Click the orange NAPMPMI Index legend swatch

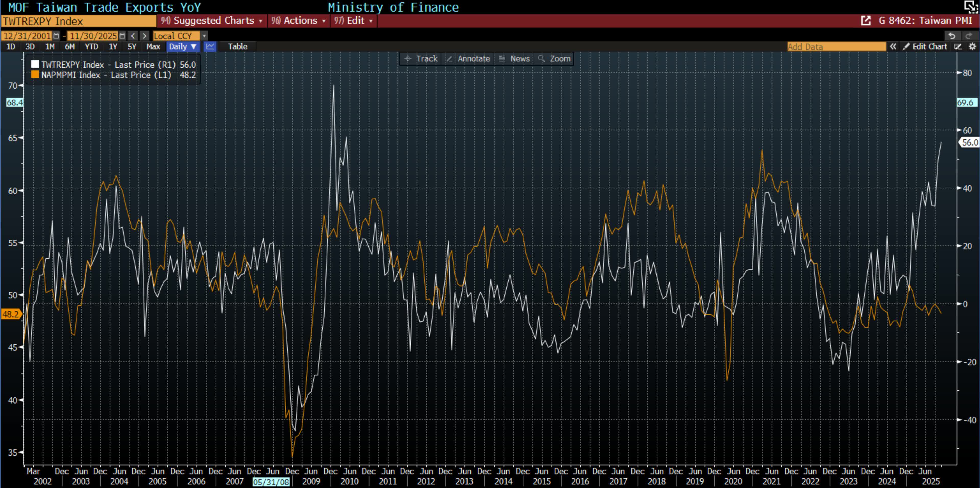(x=35, y=74)
